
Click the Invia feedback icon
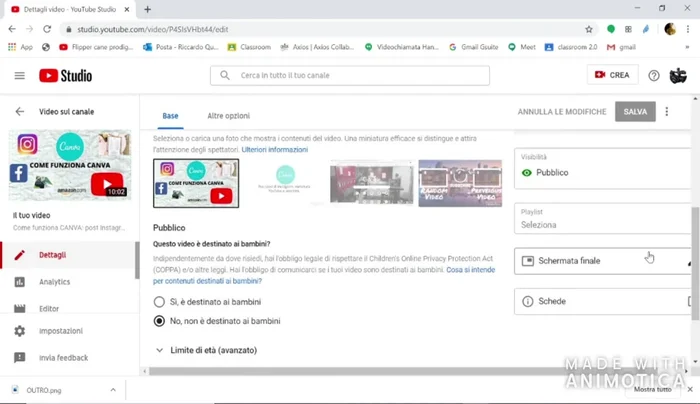click(x=20, y=358)
